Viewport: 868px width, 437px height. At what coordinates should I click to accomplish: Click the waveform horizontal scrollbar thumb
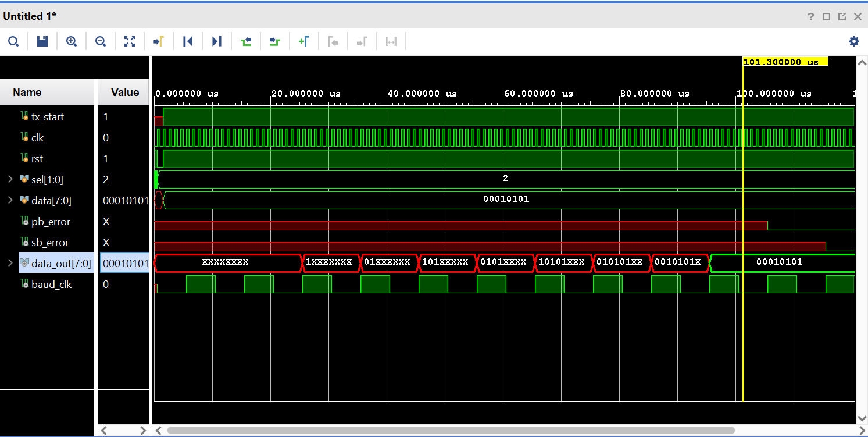point(451,431)
